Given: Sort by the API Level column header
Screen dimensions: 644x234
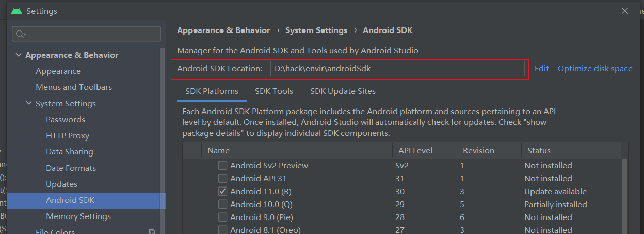Looking at the screenshot, I should coord(425,151).
